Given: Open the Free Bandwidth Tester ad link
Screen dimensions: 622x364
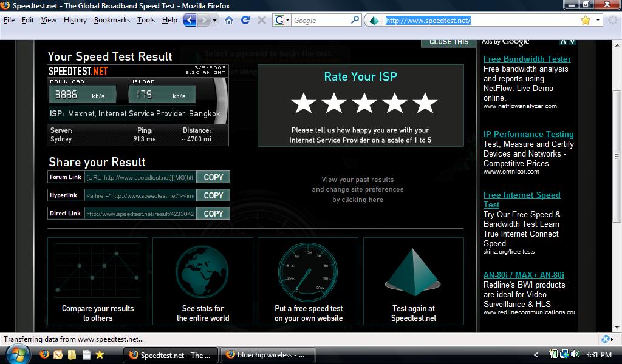Looking at the screenshot, I should click(527, 59).
